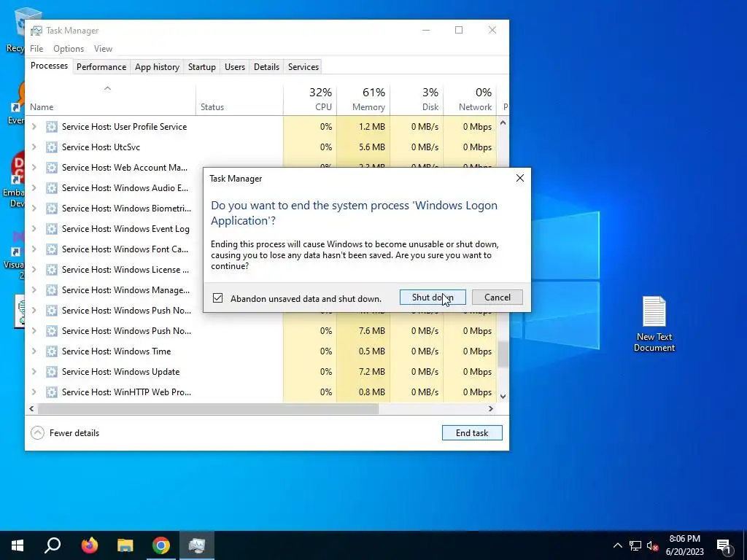Open the notification action center
Image resolution: width=747 pixels, height=560 pixels.
pos(724,545)
